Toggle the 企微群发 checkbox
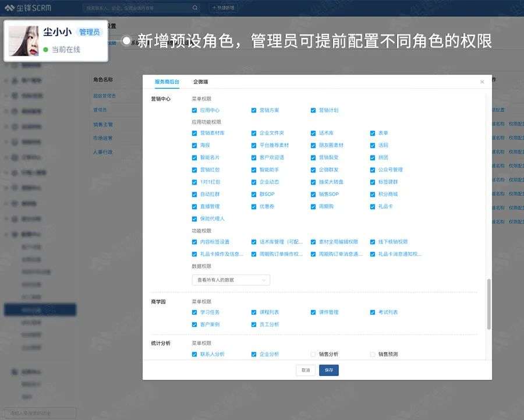524x420 pixels. pos(313,170)
